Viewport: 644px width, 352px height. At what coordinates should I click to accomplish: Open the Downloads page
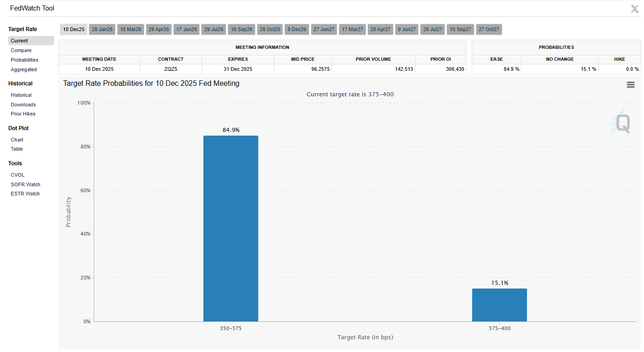pos(23,105)
